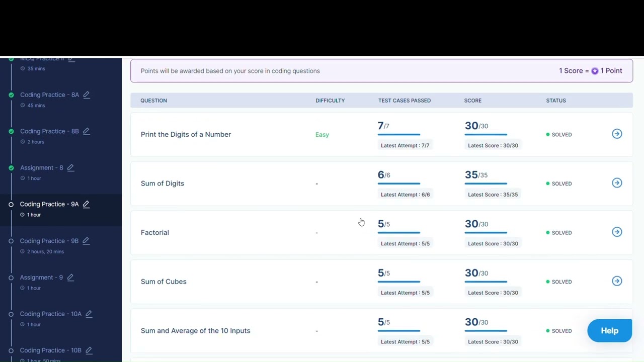The height and width of the screenshot is (362, 644).
Task: Click edit pencil next to Coding Practice - 8A
Action: click(87, 95)
